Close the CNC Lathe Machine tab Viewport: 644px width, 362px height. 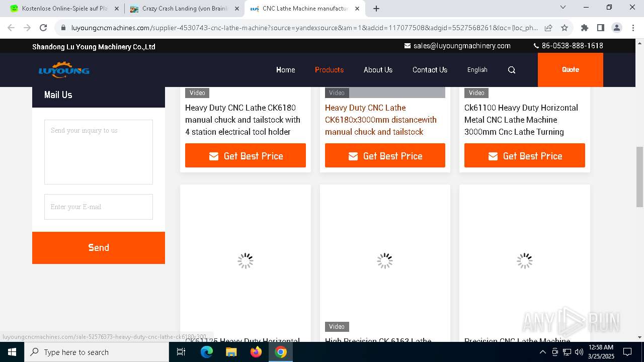pos(357,9)
